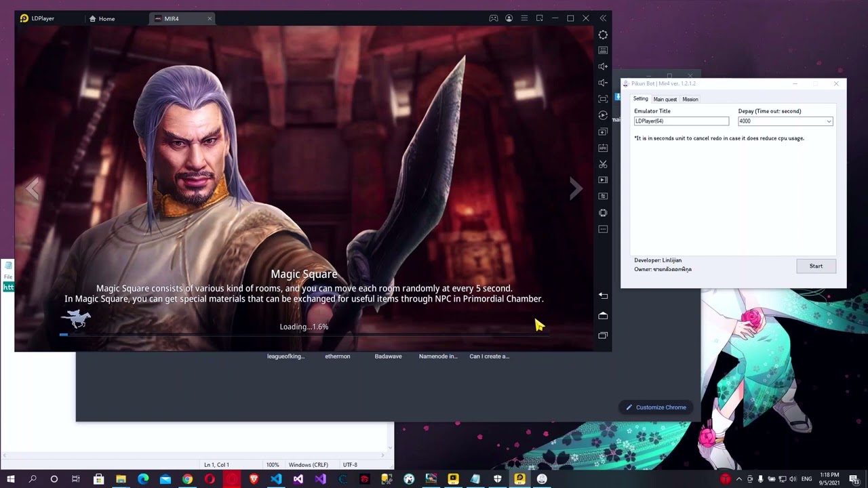868x488 pixels.
Task: Click Customize Chrome button
Action: pyautogui.click(x=656, y=407)
